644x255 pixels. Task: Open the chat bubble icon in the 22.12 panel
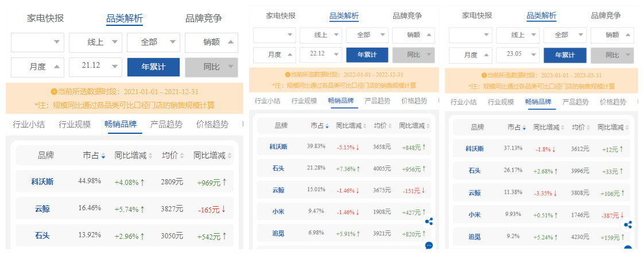(x=429, y=246)
